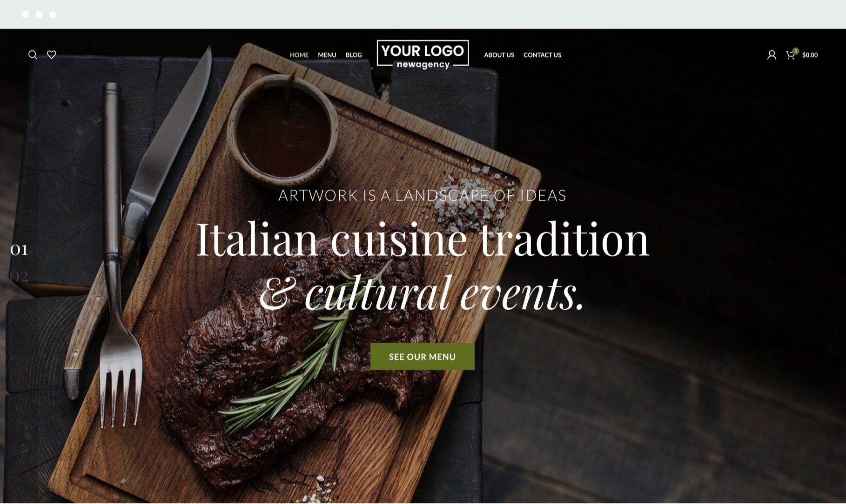
Task: Open the shopping cart icon
Action: point(790,55)
